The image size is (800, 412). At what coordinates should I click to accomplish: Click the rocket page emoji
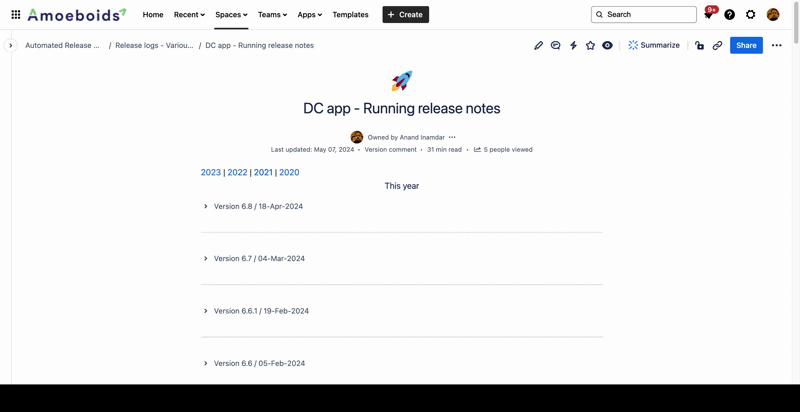coord(402,81)
